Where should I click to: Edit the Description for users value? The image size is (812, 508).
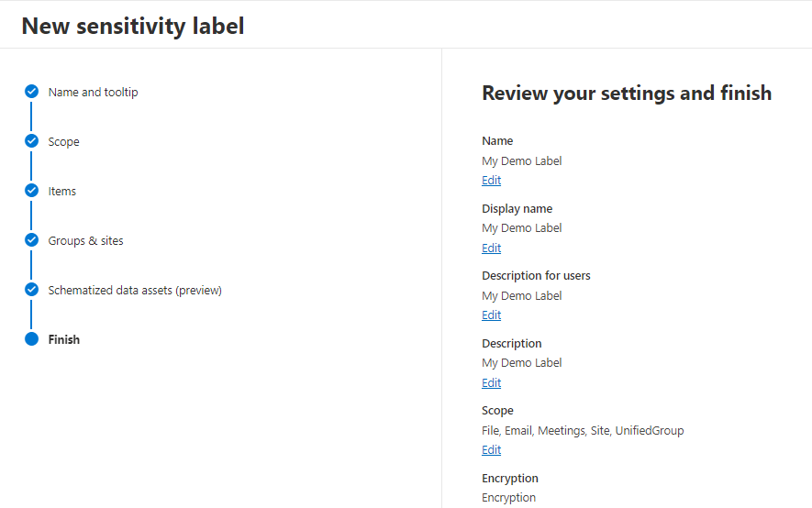[491, 315]
